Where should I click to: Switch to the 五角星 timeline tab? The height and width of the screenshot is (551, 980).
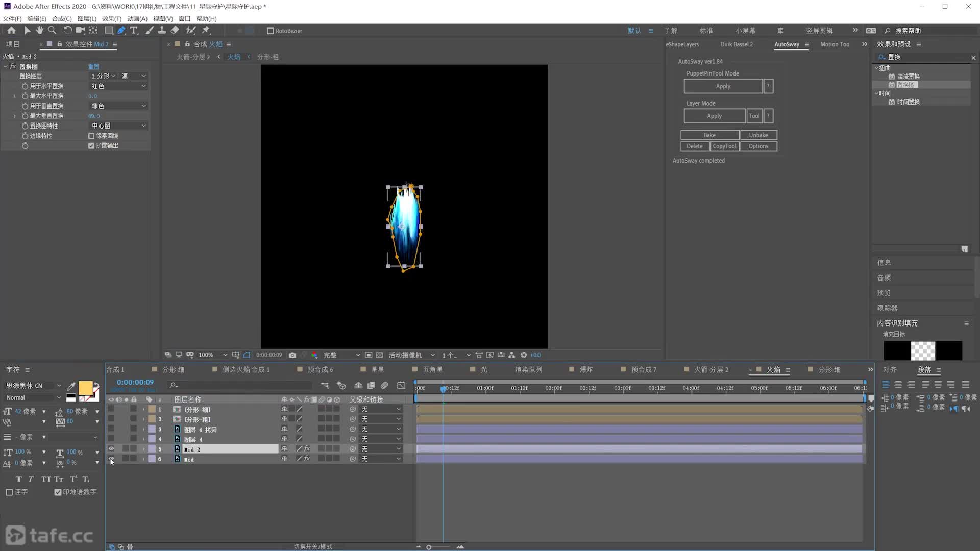(x=432, y=369)
